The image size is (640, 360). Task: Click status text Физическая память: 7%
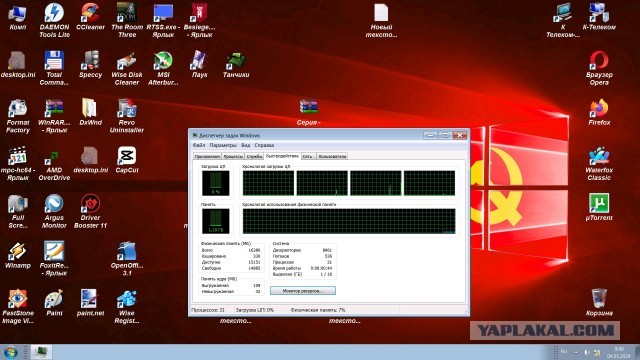point(318,310)
